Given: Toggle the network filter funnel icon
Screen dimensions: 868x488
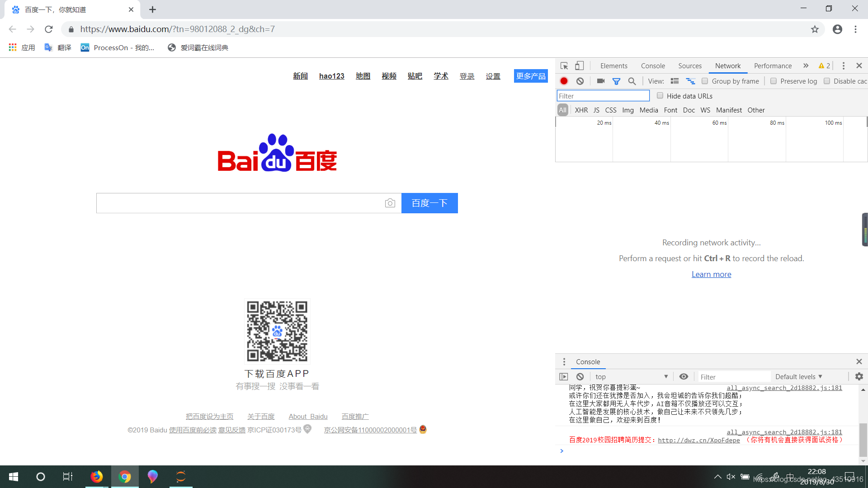Looking at the screenshot, I should click(x=616, y=81).
